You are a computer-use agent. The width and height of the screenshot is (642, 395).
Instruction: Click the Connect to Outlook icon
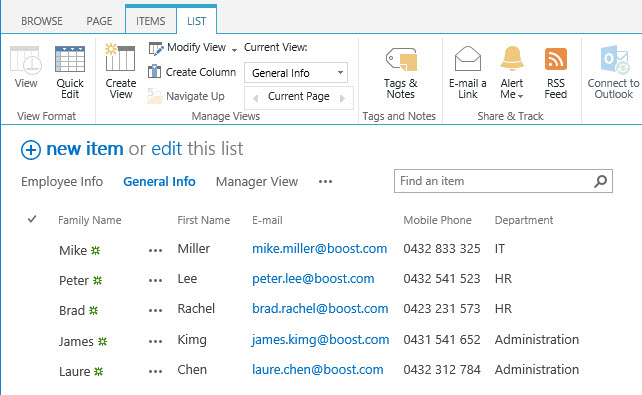(614, 60)
